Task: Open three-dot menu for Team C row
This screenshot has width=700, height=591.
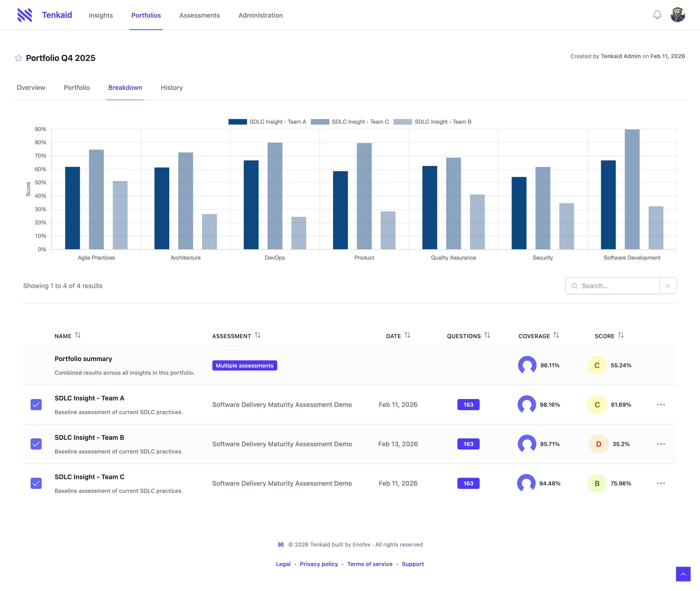Action: 661,484
